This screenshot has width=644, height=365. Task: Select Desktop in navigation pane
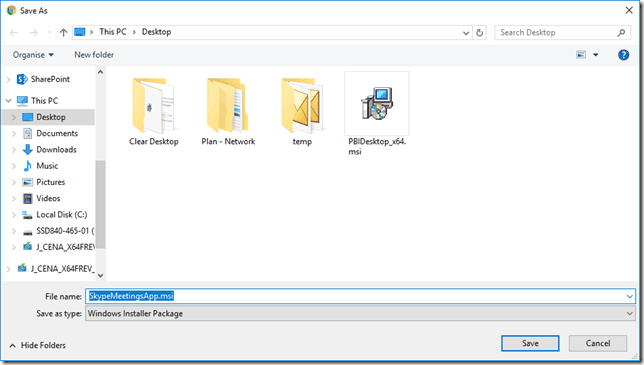point(51,117)
